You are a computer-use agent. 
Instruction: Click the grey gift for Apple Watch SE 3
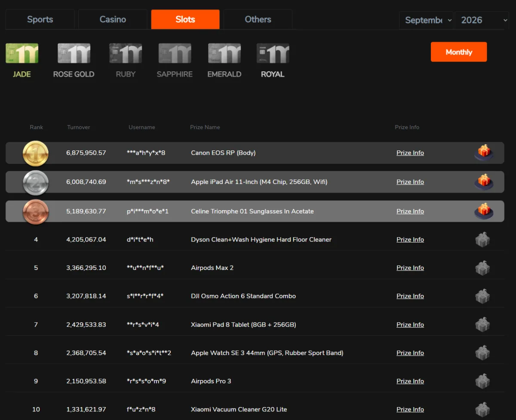[x=483, y=353]
